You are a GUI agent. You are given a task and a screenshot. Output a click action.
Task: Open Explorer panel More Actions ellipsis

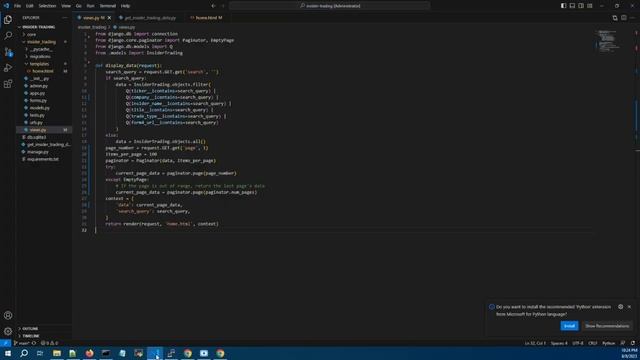64,18
